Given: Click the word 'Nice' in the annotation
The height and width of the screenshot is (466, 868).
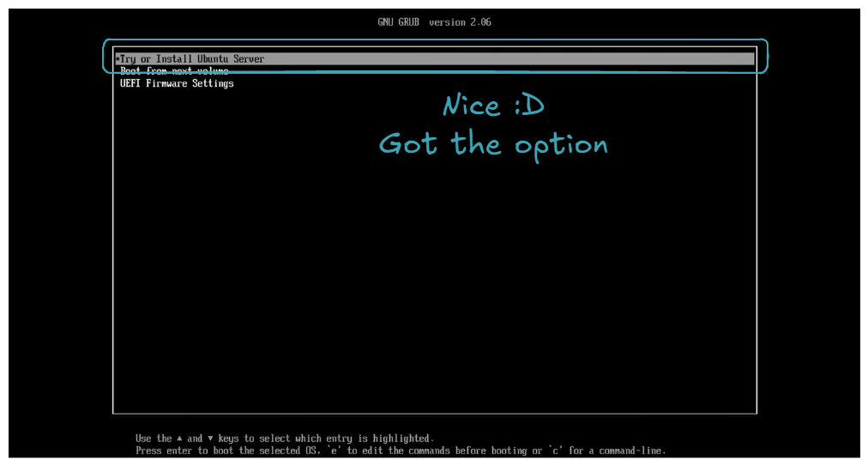Looking at the screenshot, I should 471,106.
